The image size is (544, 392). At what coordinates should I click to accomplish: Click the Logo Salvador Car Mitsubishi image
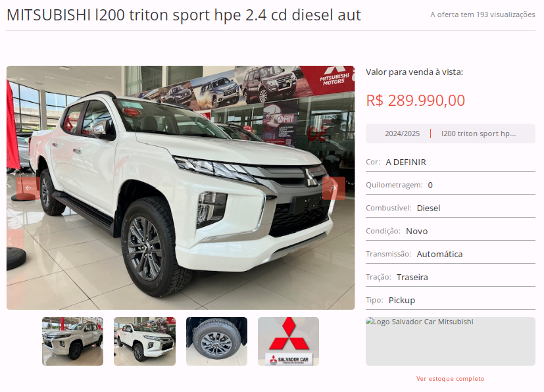pos(451,341)
